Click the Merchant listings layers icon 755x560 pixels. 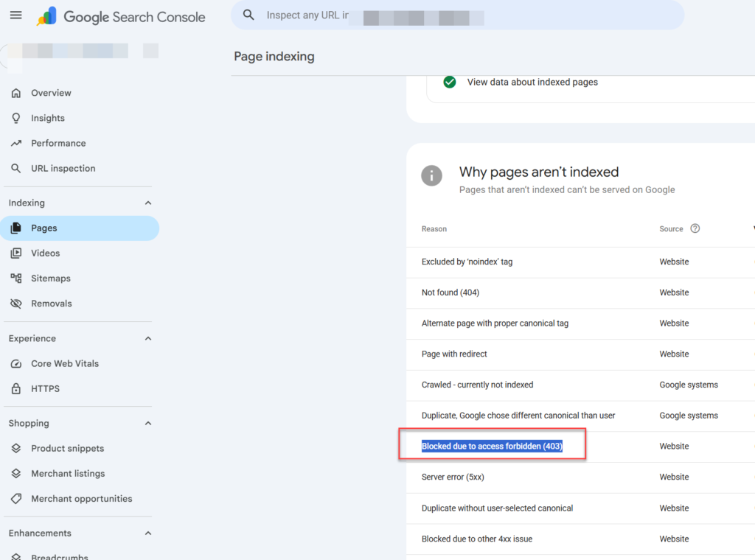[16, 473]
